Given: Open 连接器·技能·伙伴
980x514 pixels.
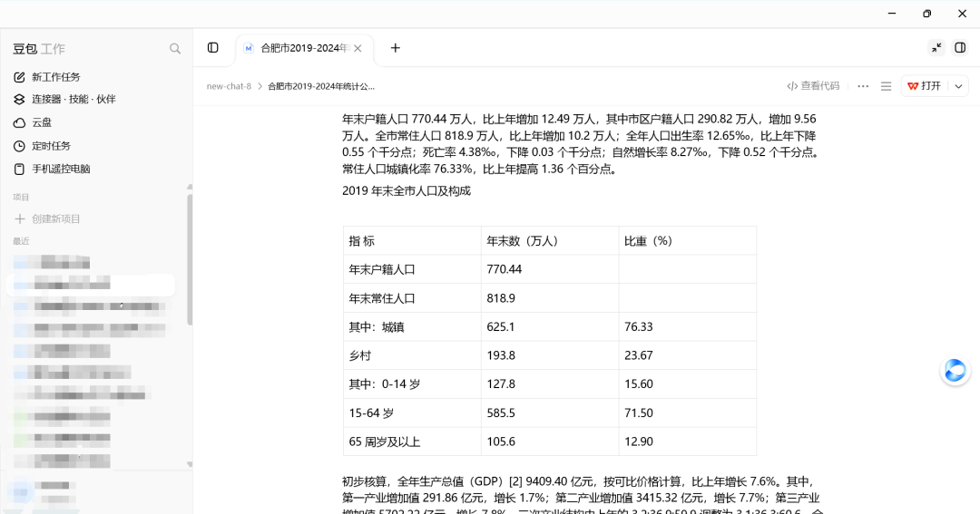Looking at the screenshot, I should pyautogui.click(x=73, y=100).
